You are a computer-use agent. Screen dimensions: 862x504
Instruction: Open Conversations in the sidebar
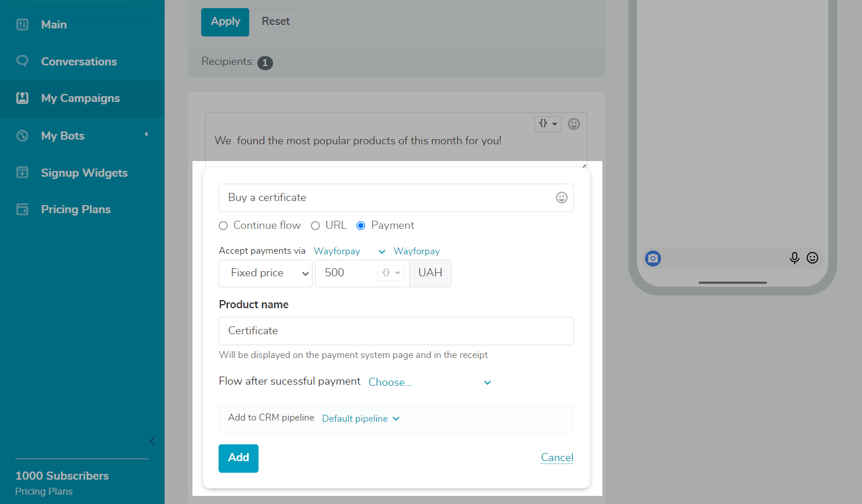click(x=79, y=61)
